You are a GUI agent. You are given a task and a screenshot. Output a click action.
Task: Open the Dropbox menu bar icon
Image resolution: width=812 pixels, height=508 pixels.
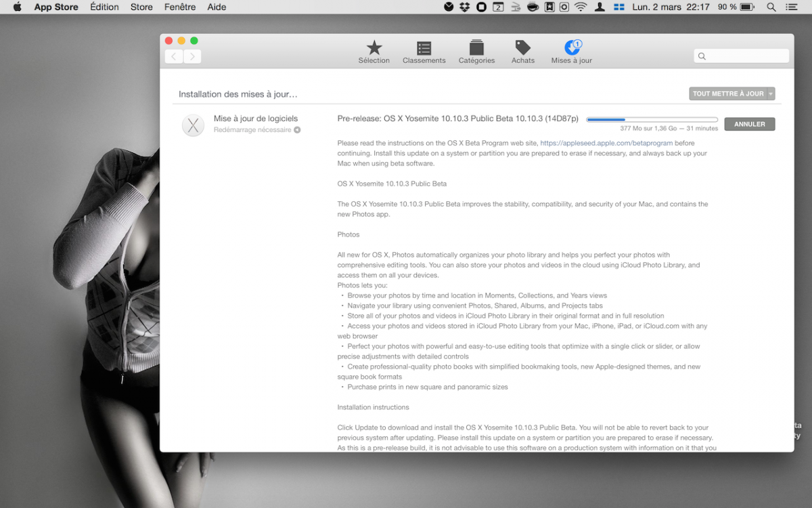(x=465, y=7)
